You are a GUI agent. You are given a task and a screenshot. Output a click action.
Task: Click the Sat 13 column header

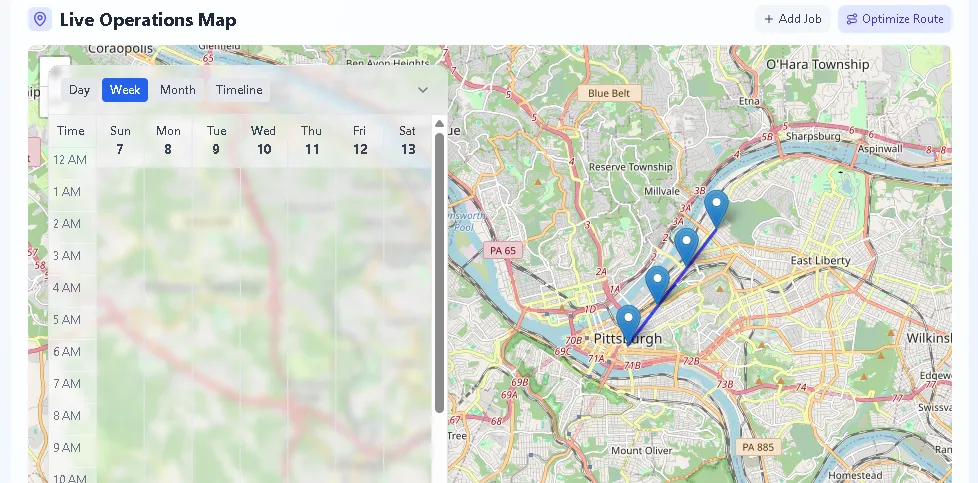point(407,140)
